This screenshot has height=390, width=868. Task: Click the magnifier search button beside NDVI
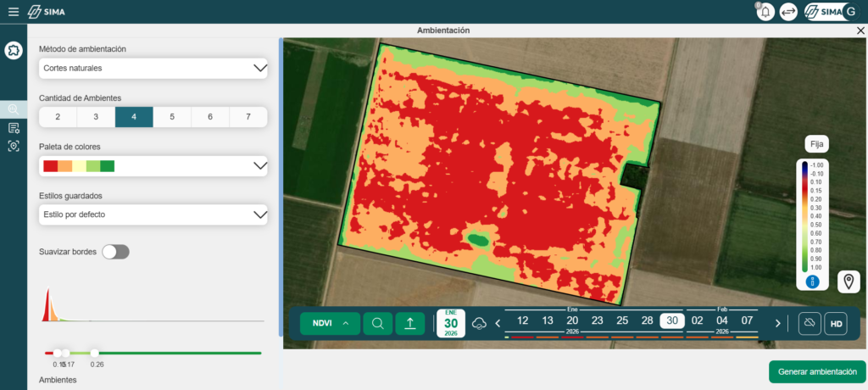[x=378, y=323]
